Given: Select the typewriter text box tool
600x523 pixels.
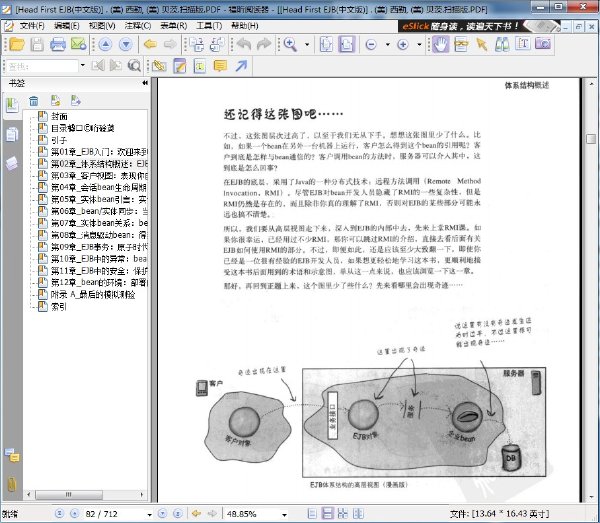Looking at the screenshot, I should click(x=200, y=66).
